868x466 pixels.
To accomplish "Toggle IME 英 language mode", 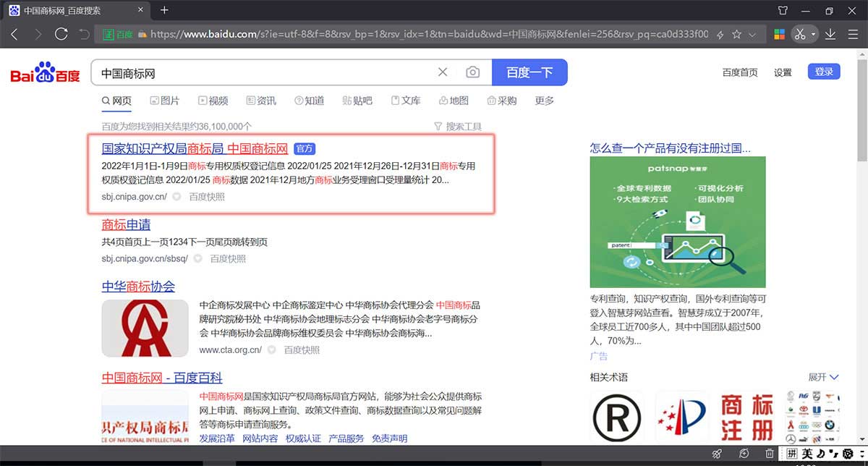I will tap(807, 454).
